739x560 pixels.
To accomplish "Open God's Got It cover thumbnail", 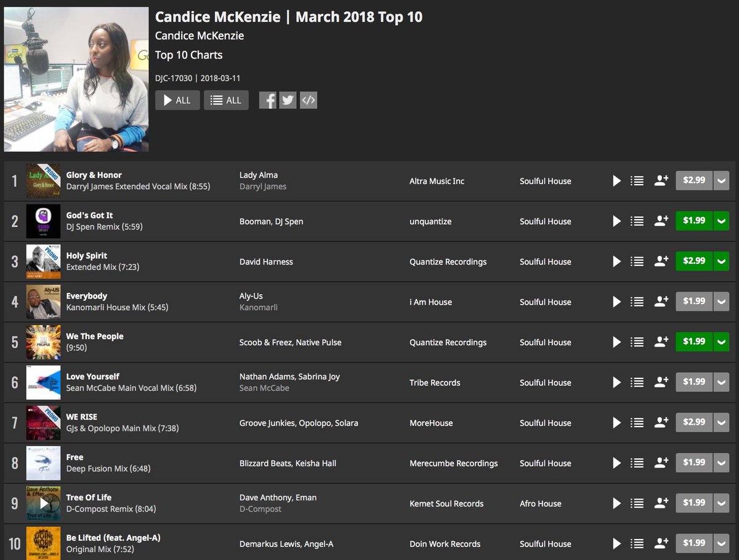I will pyautogui.click(x=43, y=221).
